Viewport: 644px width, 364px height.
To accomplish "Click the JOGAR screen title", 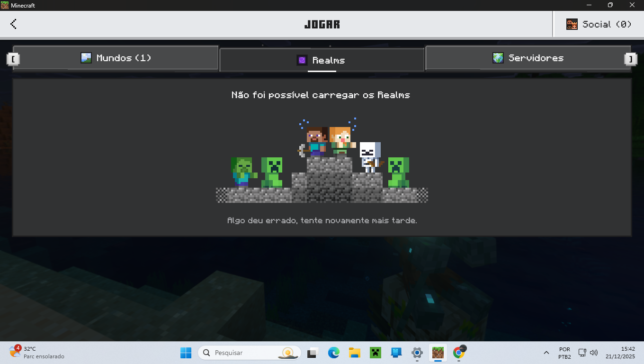I will click(322, 24).
